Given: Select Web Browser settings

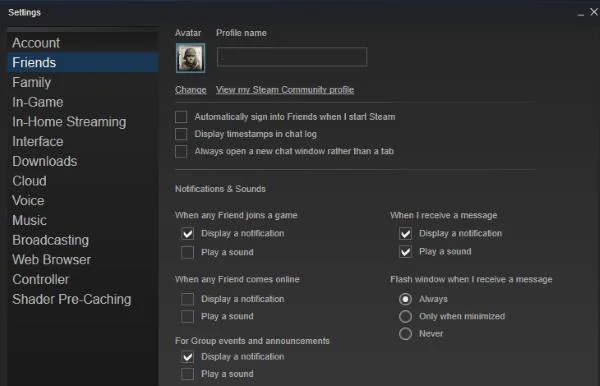Looking at the screenshot, I should click(x=83, y=260).
